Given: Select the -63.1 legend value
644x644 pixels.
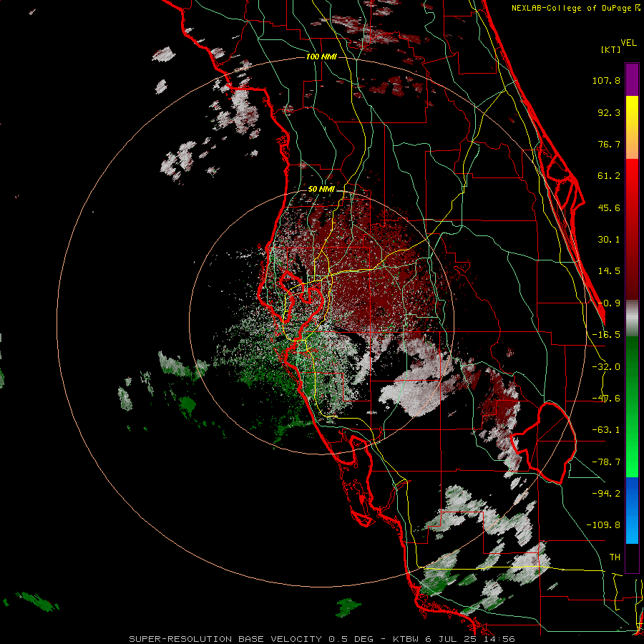Looking at the screenshot, I should 606,430.
